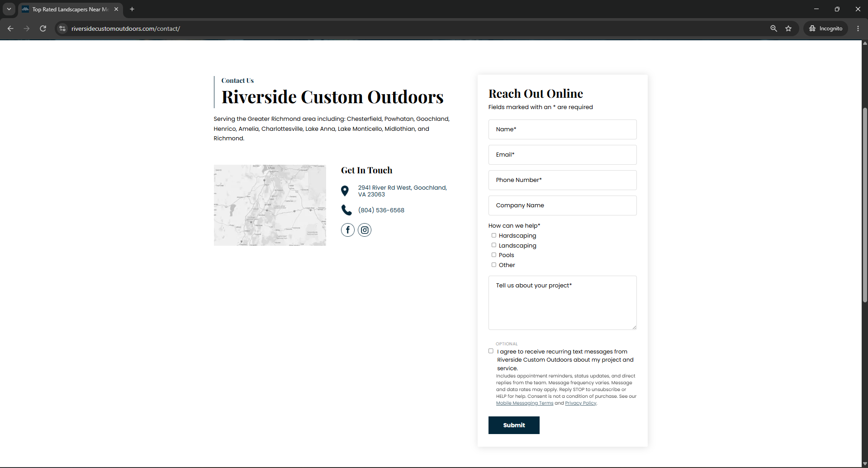Click the Incognito indicator button
This screenshot has height=468, width=868.
coord(825,29)
